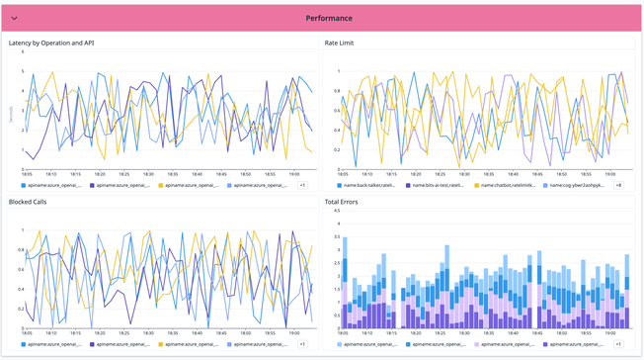Click dark purple swatch in Latency chart legend
This screenshot has height=360, width=644.
click(92, 186)
